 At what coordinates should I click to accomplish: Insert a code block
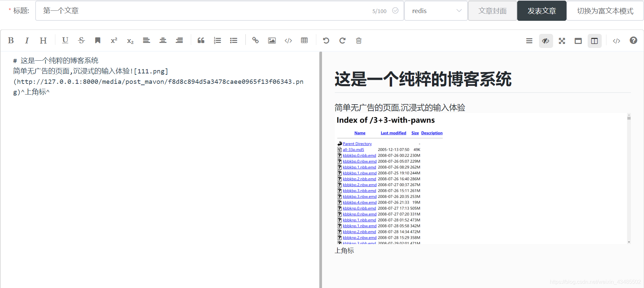(x=288, y=41)
